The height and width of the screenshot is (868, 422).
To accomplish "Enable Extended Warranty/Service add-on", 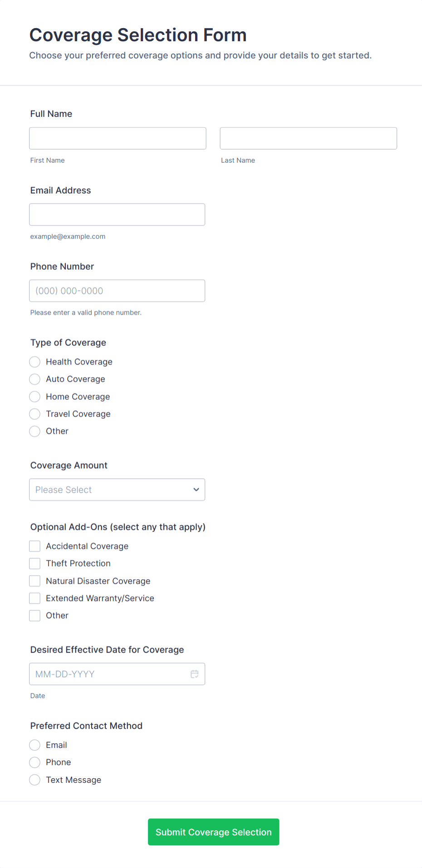I will (x=34, y=598).
